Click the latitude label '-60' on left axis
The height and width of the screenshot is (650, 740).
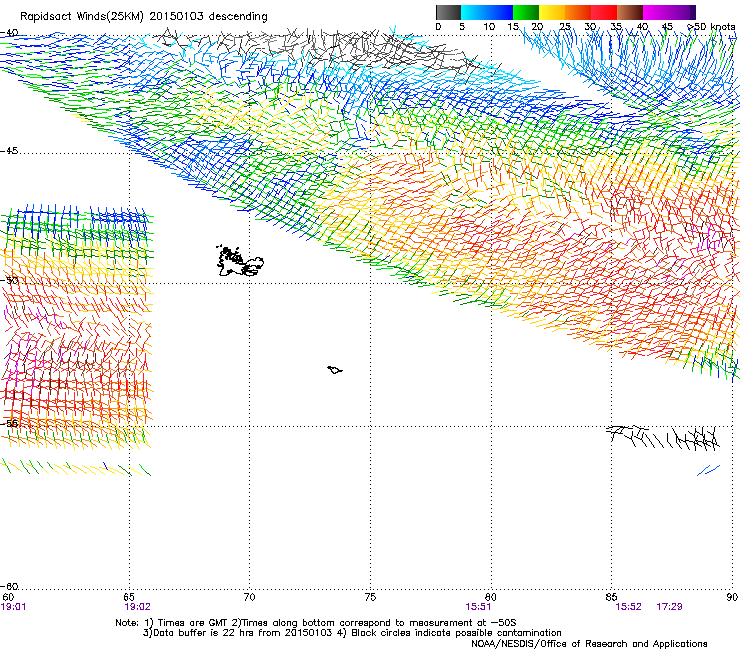[x=10, y=587]
